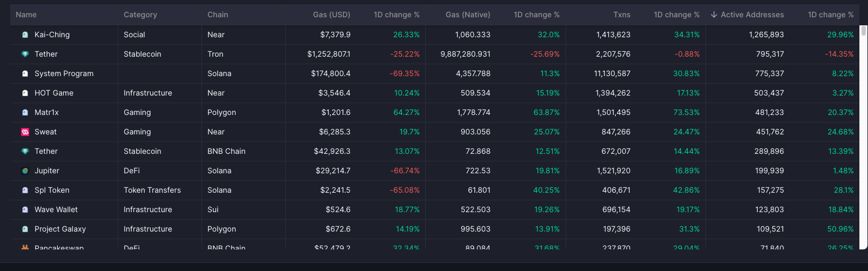Sort by the Chain column header

218,15
